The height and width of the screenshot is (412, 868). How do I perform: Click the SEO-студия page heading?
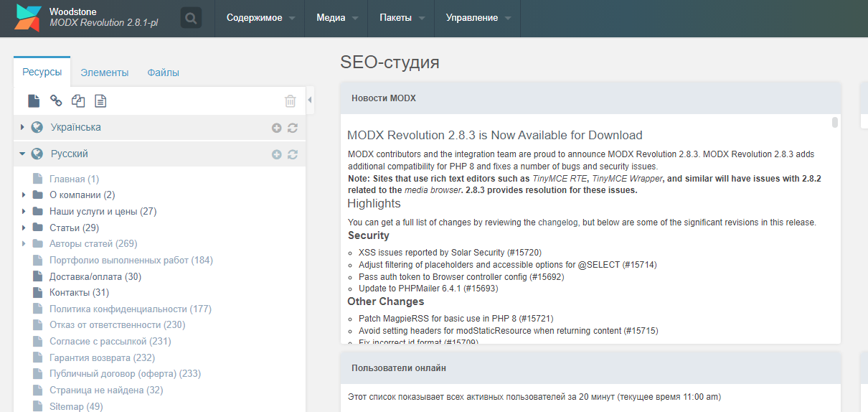coord(390,62)
